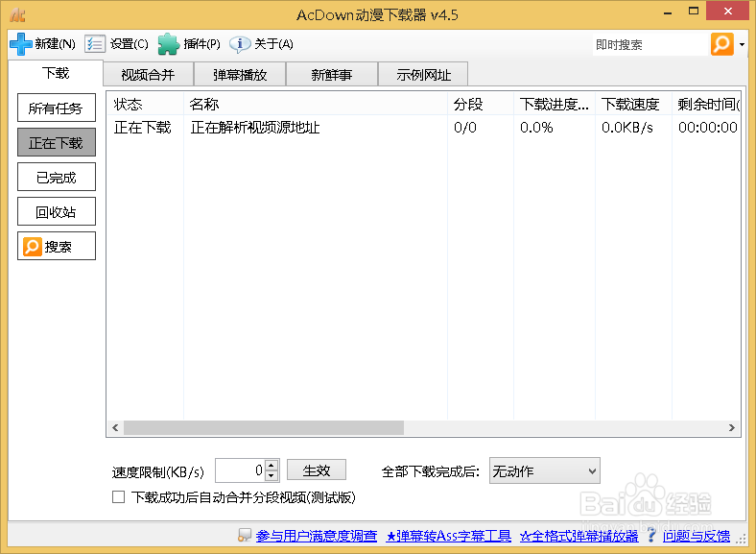Open ☆全格式弹幕播放器 link
The height and width of the screenshot is (554, 756).
pyautogui.click(x=579, y=536)
